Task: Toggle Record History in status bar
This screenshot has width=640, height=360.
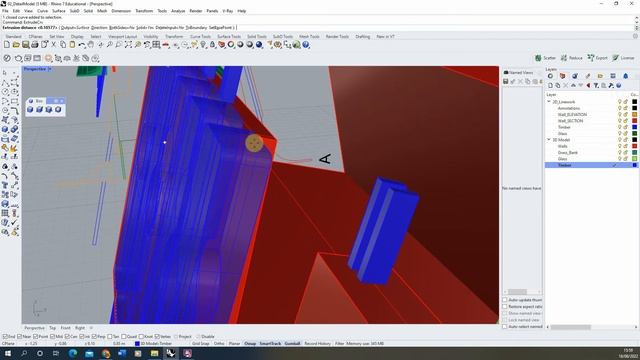Action: pos(318,344)
